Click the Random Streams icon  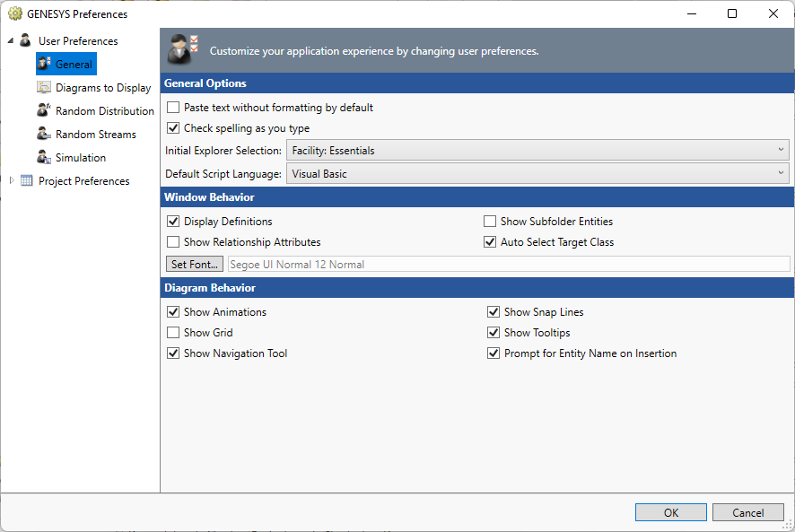coord(44,135)
